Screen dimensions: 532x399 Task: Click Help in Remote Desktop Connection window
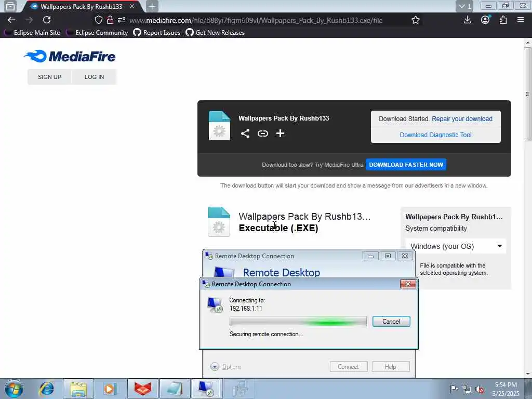pyautogui.click(x=391, y=367)
